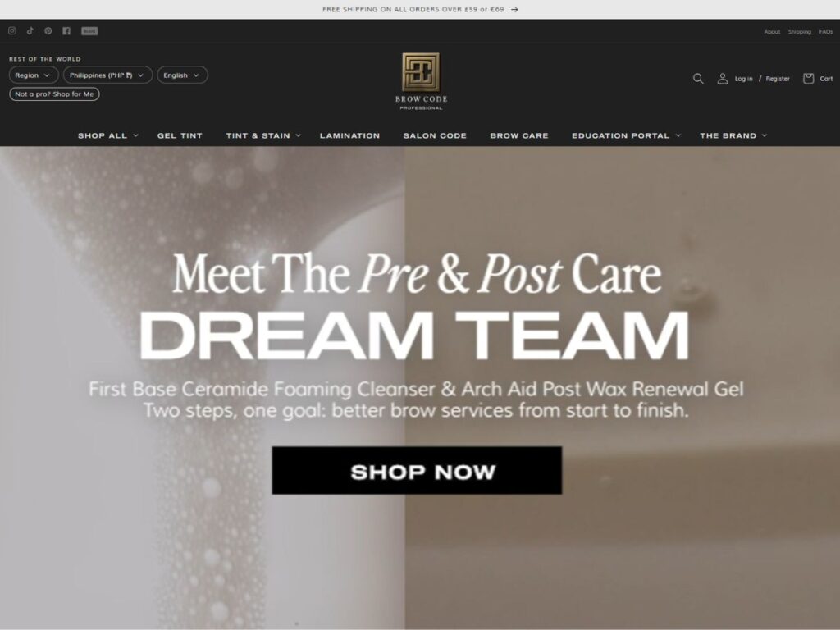Open the Facebook social icon
840x630 pixels.
pyautogui.click(x=66, y=31)
